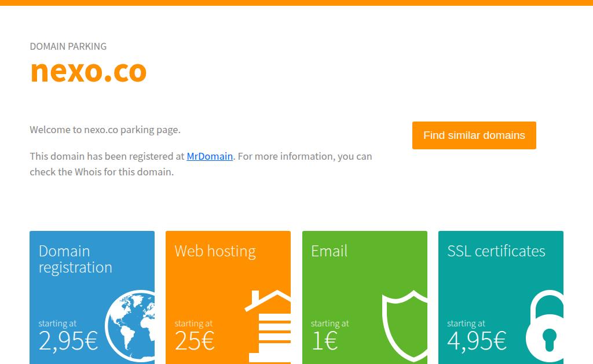Click the shield icon on Email card
Image resolution: width=593 pixels, height=364 pixels.
coord(405,326)
